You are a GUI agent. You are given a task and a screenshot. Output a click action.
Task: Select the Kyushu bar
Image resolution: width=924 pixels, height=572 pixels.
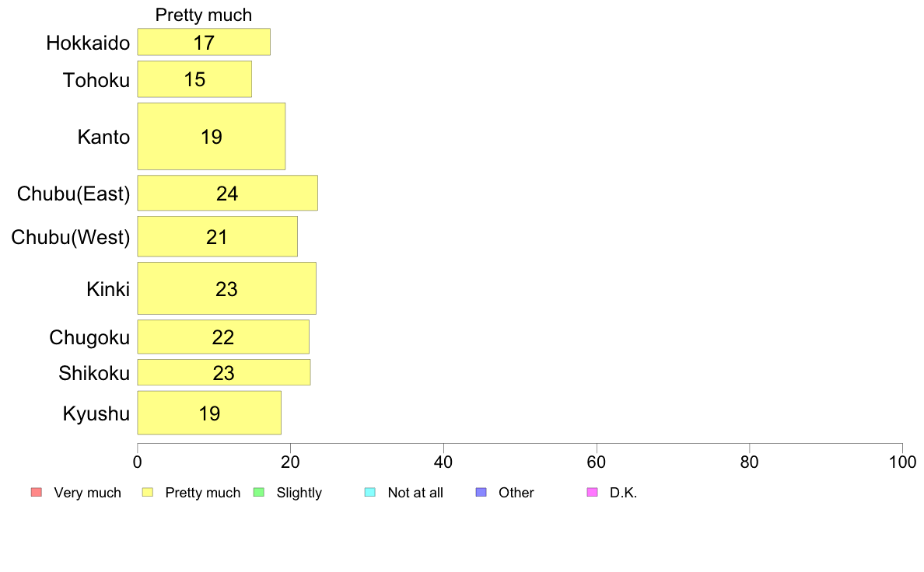click(x=209, y=413)
